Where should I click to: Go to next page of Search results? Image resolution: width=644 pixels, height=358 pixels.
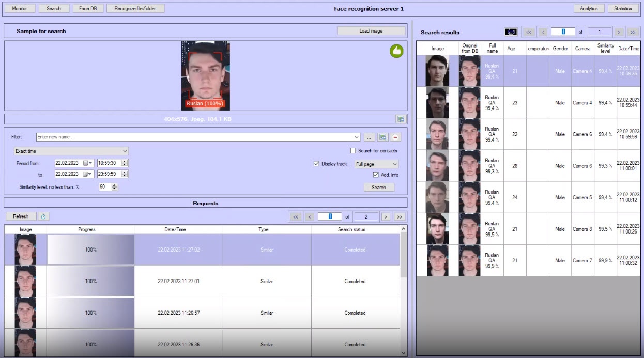[619, 32]
